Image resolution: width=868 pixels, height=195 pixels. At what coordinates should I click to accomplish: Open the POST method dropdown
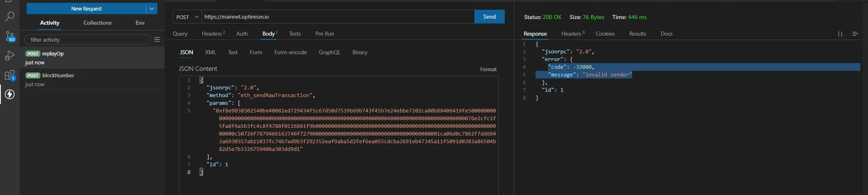187,17
